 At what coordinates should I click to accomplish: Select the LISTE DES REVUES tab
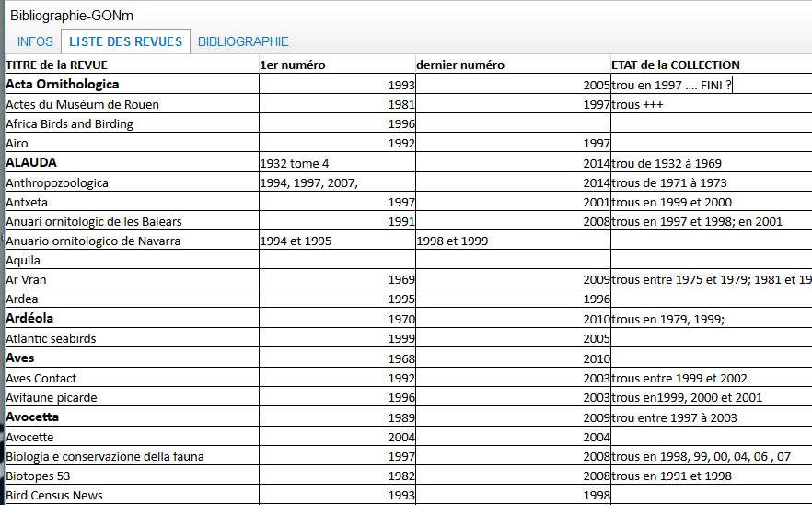tap(126, 41)
